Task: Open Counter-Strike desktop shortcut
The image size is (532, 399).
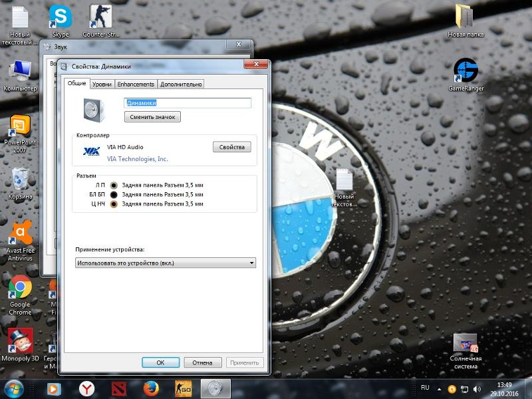Action: pos(101,21)
